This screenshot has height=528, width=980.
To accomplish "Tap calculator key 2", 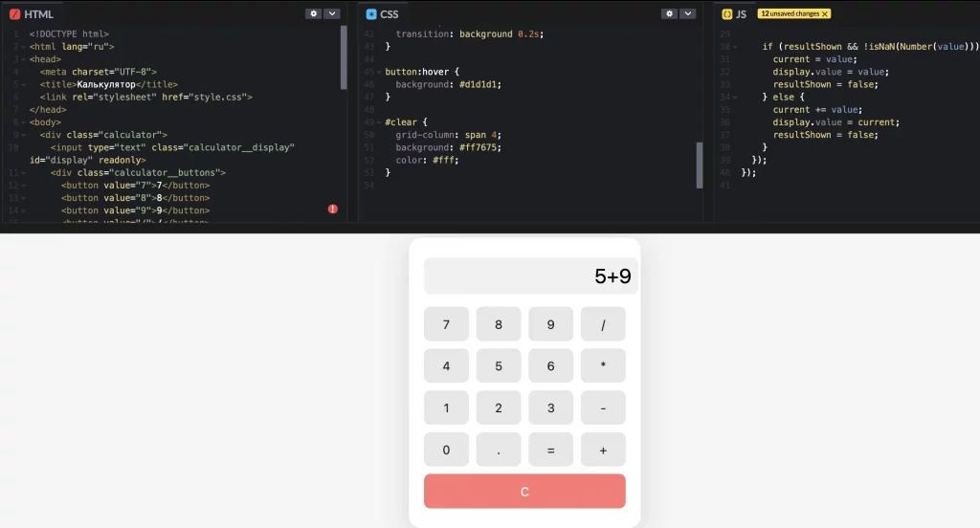I will [x=498, y=407].
